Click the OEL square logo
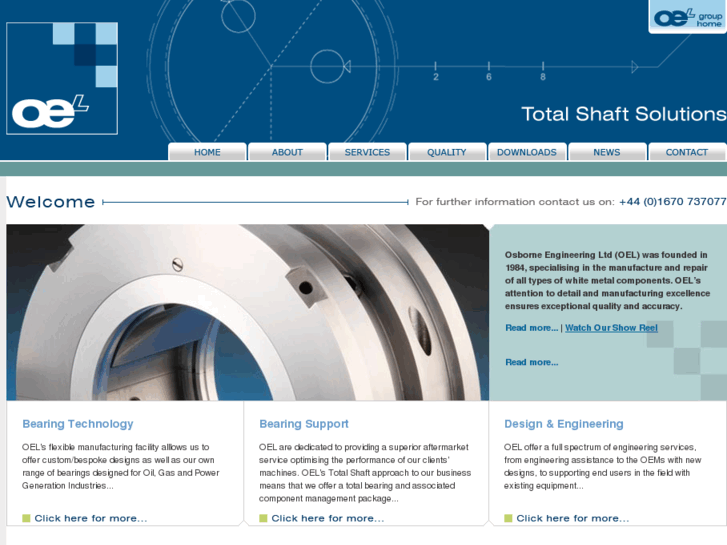Viewport: 727px width, 545px height. (62, 78)
